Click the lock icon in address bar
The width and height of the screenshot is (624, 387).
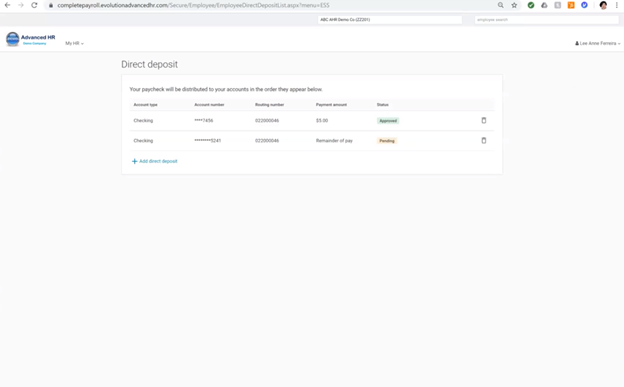[x=51, y=5]
